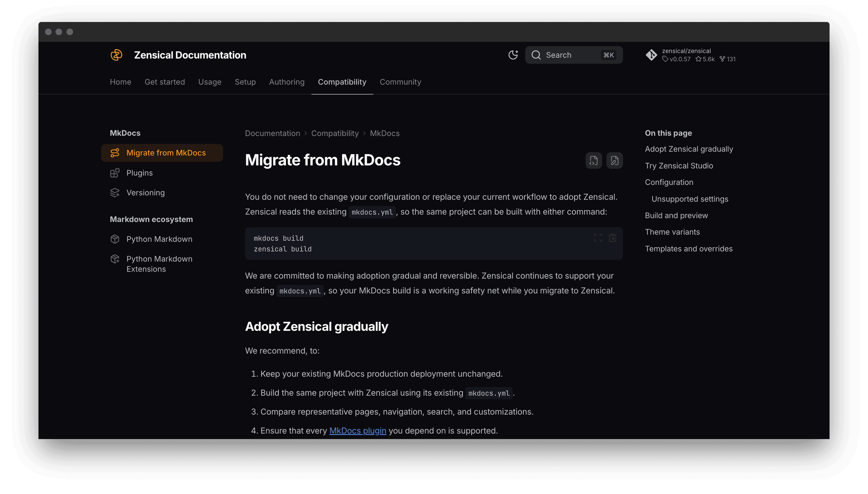Click the Adopt Zensical gradually heading

click(x=316, y=327)
